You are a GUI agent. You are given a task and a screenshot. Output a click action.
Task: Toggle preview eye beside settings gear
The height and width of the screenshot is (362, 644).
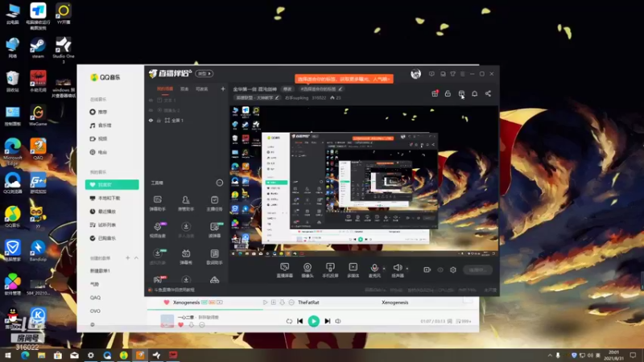point(440,270)
